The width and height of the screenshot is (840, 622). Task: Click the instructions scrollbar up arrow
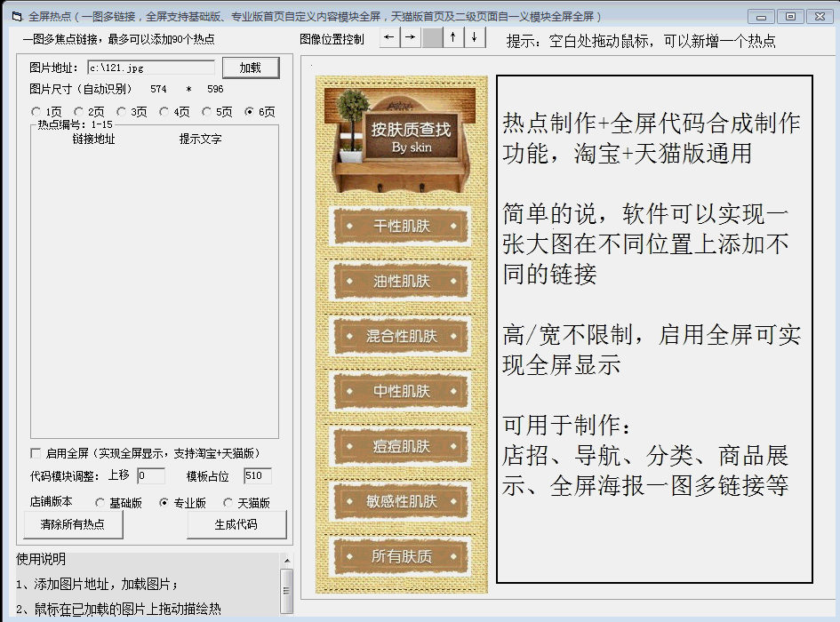286,560
